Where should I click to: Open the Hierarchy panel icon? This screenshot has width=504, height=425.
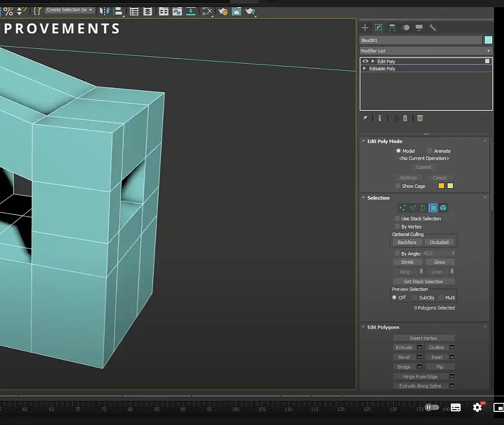[392, 28]
